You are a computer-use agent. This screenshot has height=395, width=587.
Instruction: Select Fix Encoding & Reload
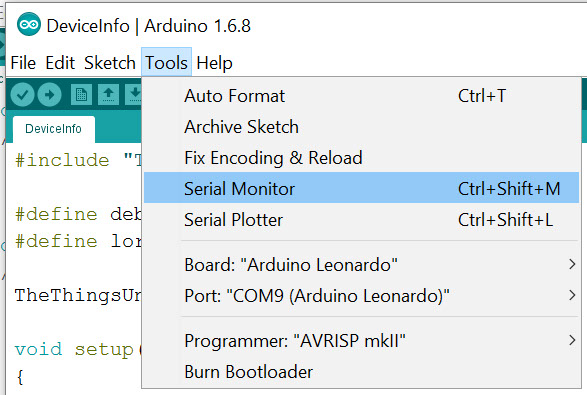pos(361,158)
